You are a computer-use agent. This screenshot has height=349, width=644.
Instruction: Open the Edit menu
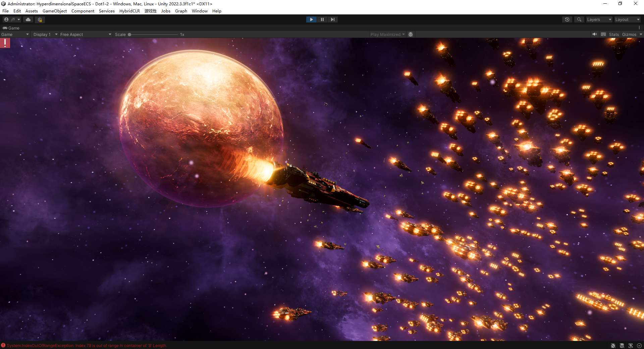click(x=17, y=11)
